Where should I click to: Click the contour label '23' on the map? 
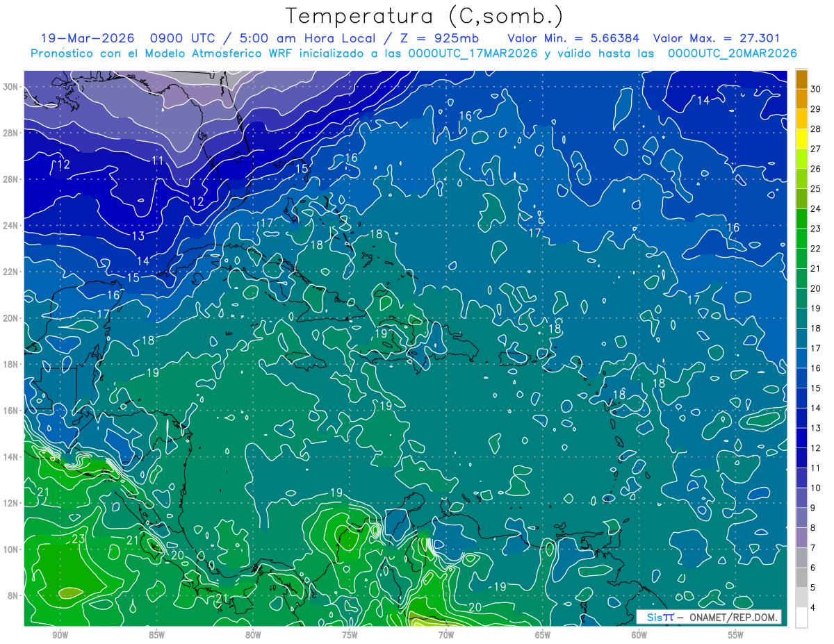79,538
